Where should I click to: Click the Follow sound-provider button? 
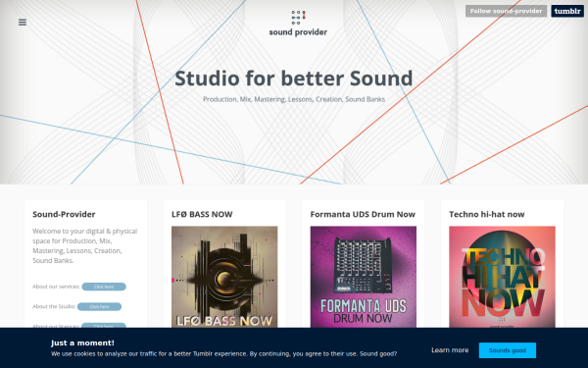(506, 11)
